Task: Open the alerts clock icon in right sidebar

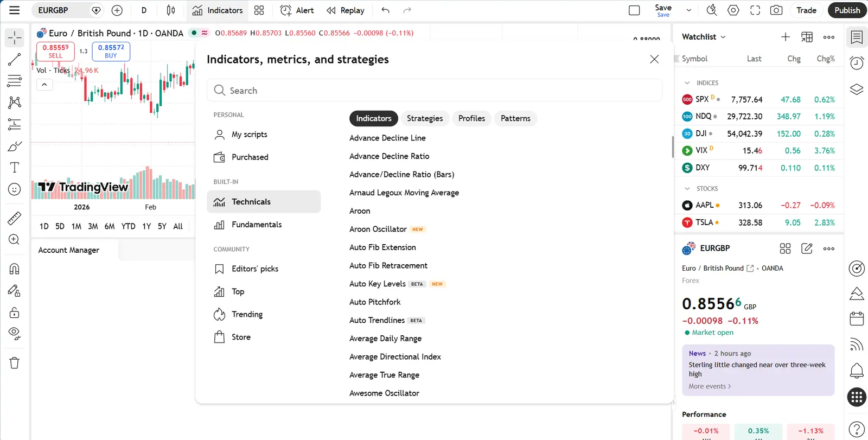Action: coord(857,63)
